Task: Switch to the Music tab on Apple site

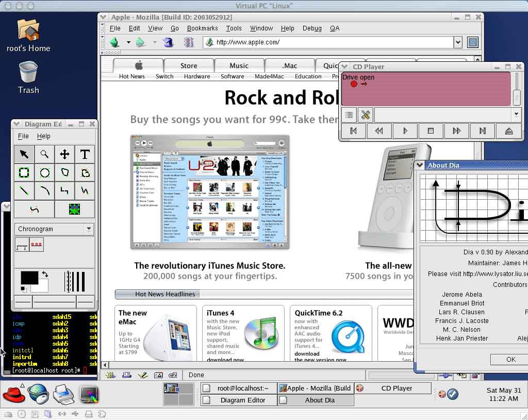Action: point(239,66)
